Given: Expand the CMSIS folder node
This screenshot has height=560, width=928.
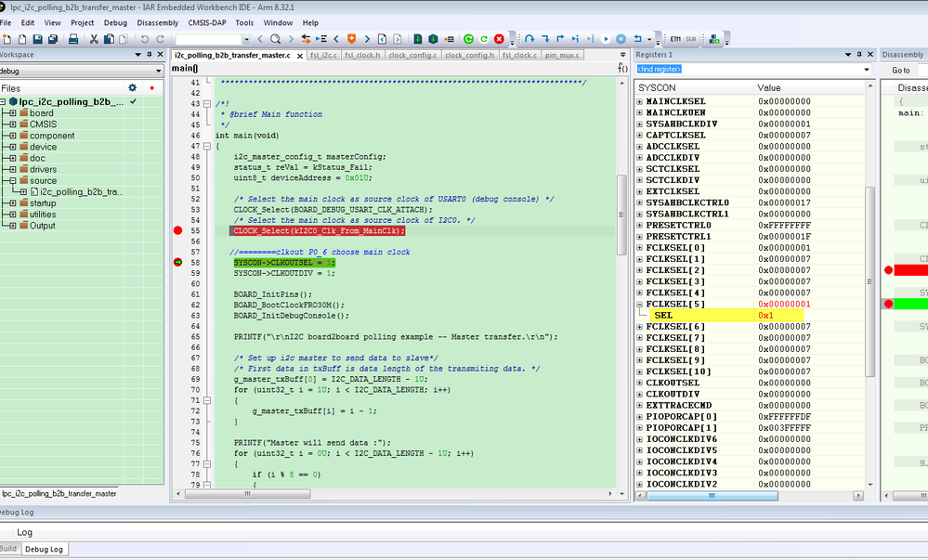Looking at the screenshot, I should coord(12,124).
